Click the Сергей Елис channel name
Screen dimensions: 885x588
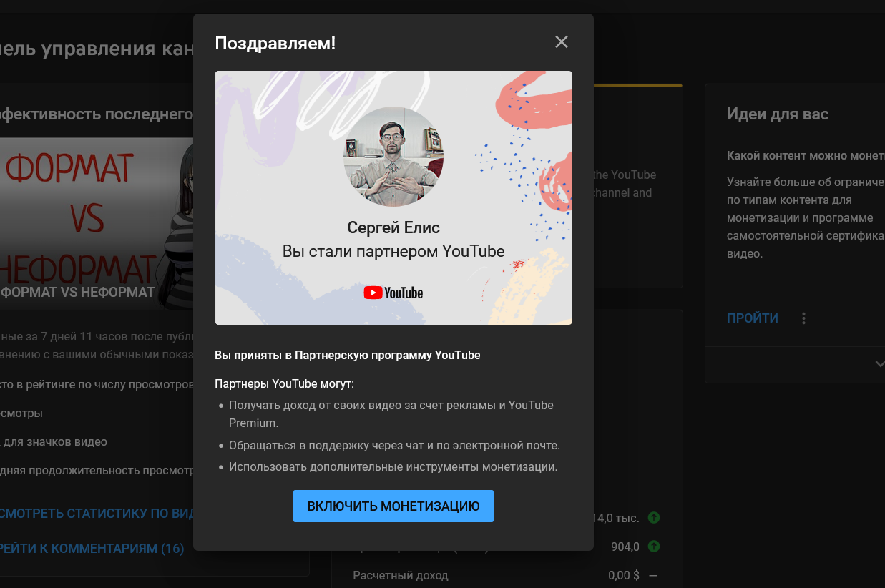[393, 227]
